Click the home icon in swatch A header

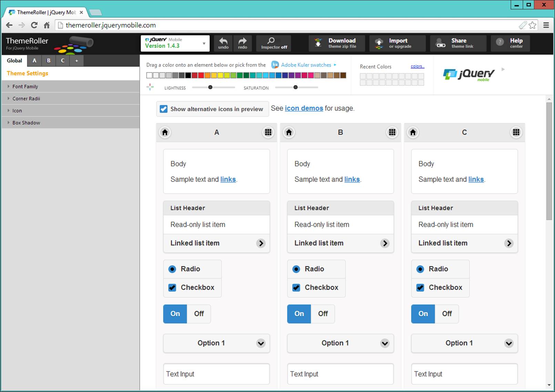click(x=165, y=132)
